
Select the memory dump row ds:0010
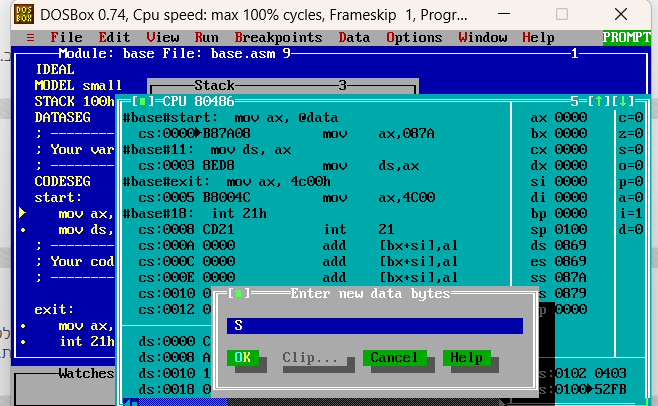click(175, 373)
